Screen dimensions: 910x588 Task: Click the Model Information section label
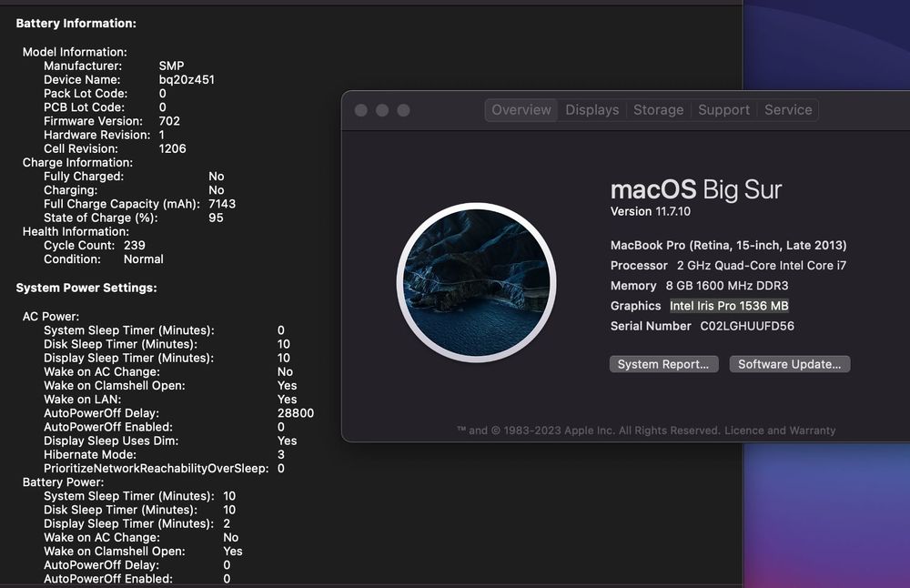75,52
